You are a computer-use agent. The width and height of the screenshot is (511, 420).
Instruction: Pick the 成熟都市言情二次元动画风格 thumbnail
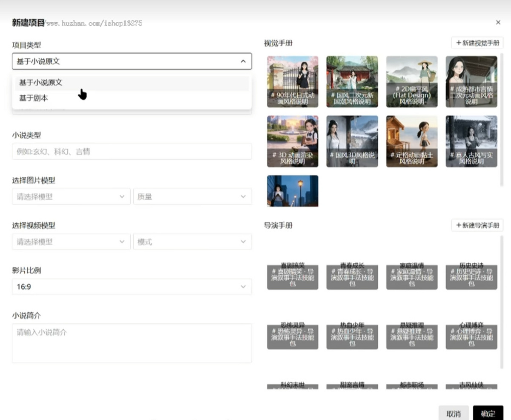471,82
